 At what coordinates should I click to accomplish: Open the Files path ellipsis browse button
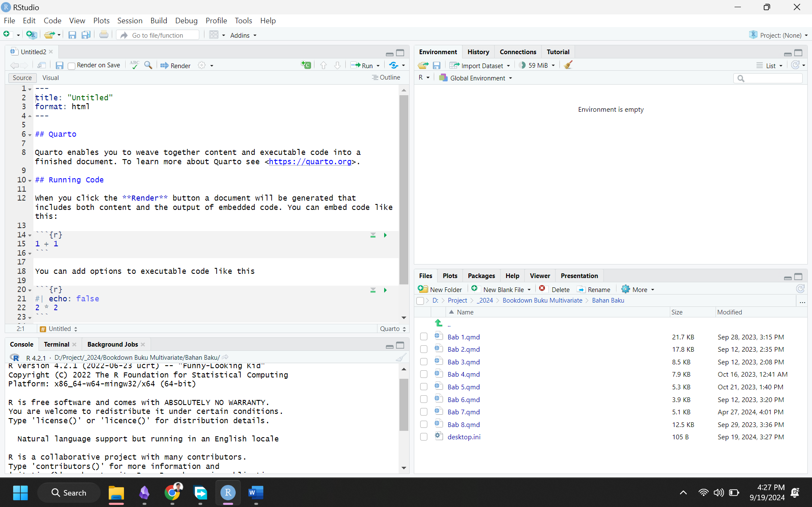click(x=802, y=301)
